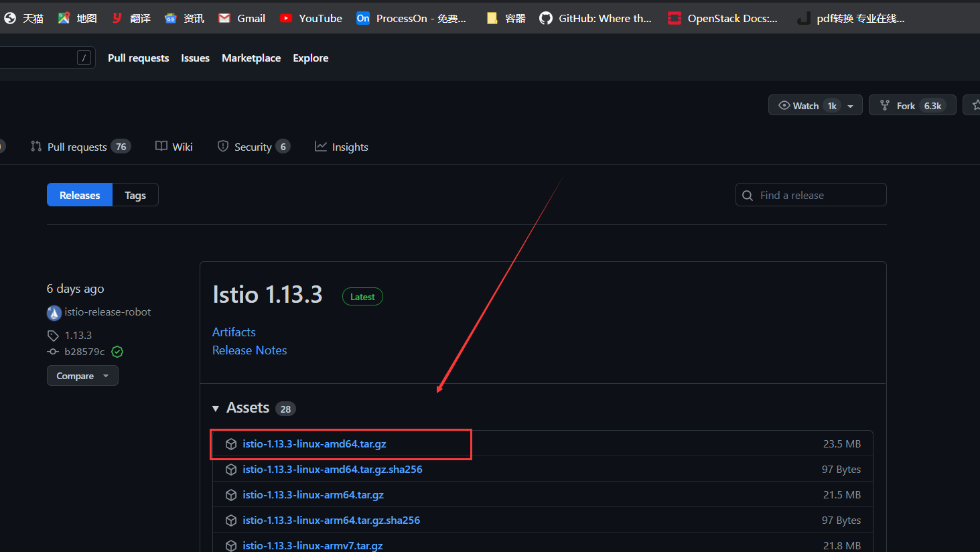Screen dimensions: 980x552
Task: Open the pdf转换 bookmark
Action: coord(851,18)
